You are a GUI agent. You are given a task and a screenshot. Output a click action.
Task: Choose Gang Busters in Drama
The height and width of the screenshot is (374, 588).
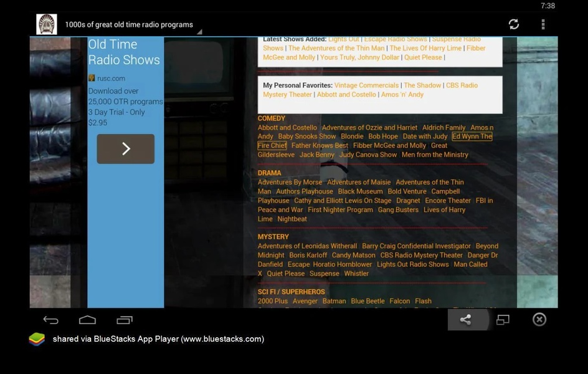pyautogui.click(x=398, y=209)
